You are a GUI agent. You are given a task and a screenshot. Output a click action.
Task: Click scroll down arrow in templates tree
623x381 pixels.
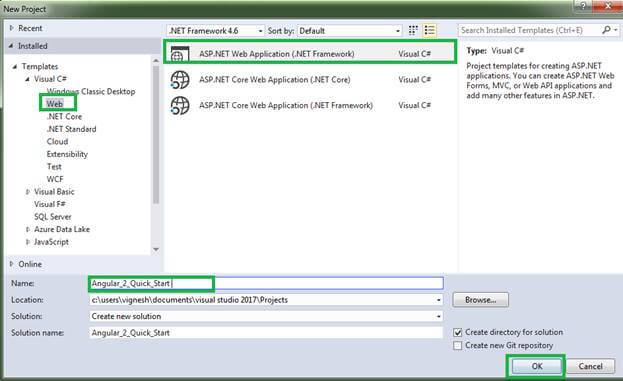(x=156, y=249)
